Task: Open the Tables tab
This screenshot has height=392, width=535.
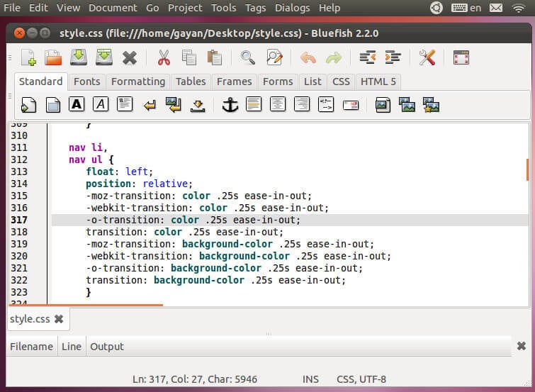Action: tap(191, 82)
